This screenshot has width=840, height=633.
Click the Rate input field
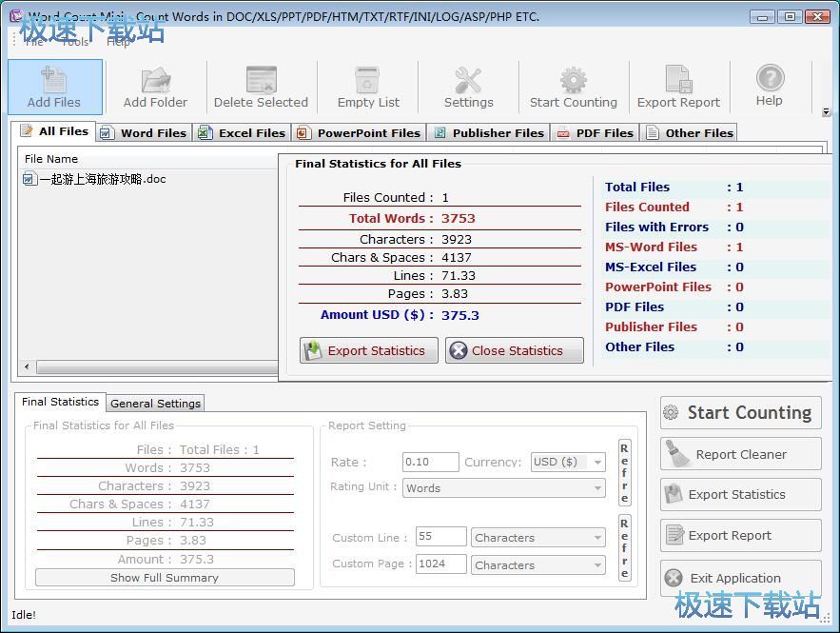tap(431, 462)
